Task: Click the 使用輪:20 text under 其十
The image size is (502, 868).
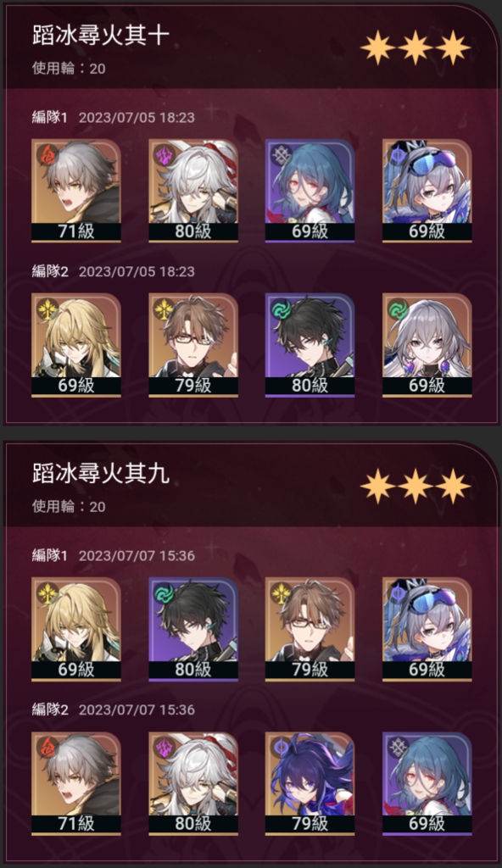Action: click(69, 68)
